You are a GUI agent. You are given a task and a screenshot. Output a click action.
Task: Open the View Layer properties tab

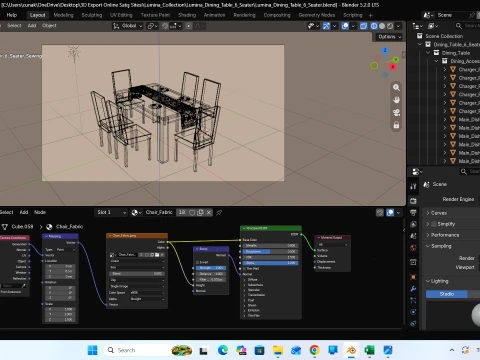pos(413,224)
